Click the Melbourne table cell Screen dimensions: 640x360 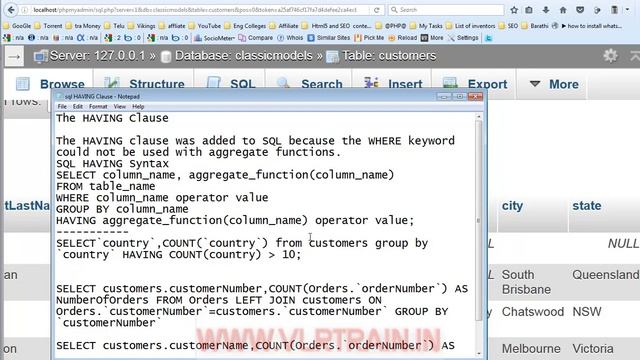[531, 349]
